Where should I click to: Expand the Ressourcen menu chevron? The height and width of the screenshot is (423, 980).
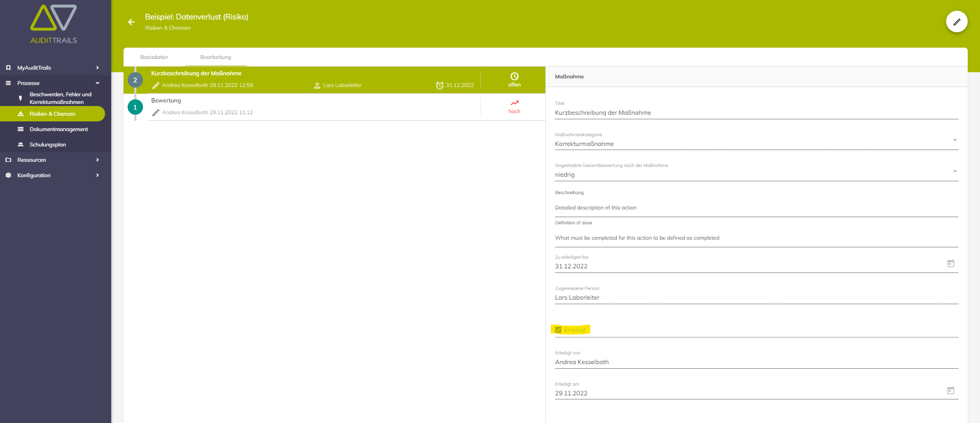click(x=97, y=160)
